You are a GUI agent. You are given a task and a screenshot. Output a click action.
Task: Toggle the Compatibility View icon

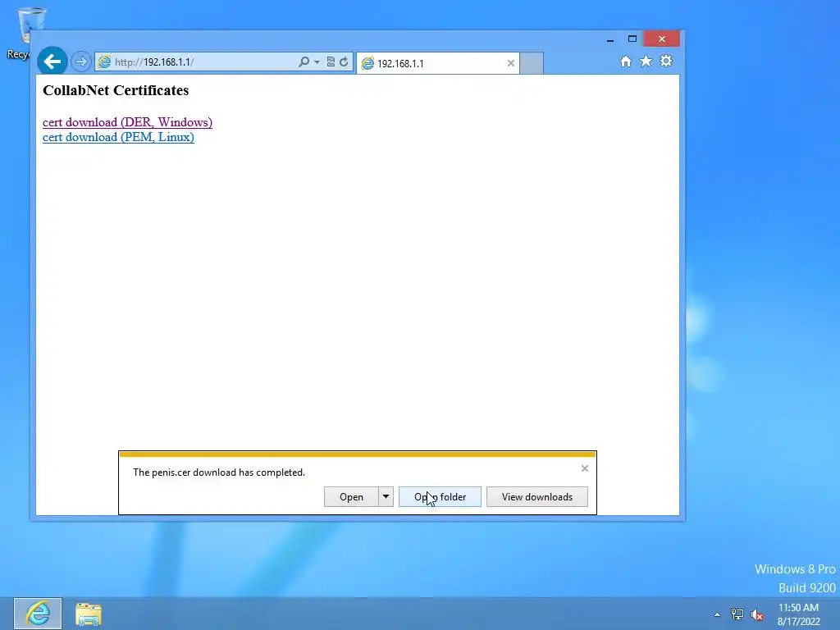[x=331, y=62]
